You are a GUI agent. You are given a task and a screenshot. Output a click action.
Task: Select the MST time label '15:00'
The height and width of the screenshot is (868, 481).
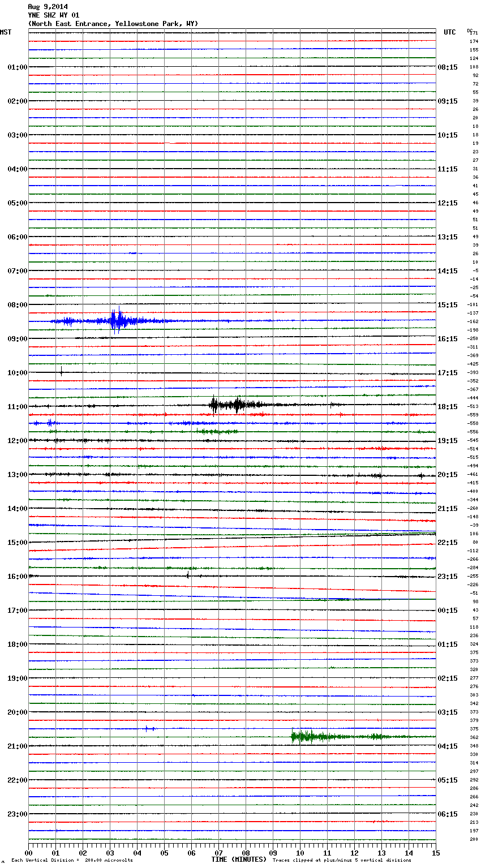17,543
